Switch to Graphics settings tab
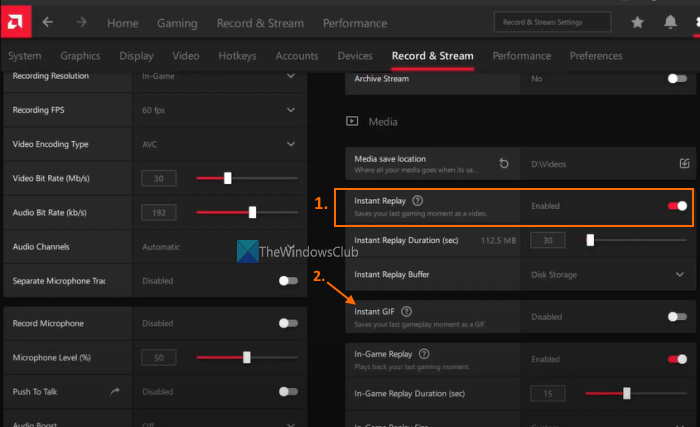 [80, 56]
